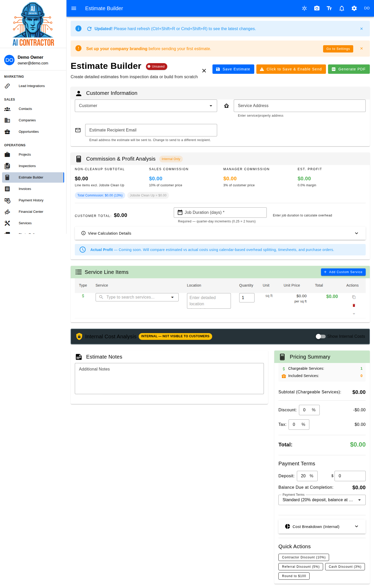Viewport: 374px width, 588px height.
Task: Click the Additional Notes text area
Action: 169,379
